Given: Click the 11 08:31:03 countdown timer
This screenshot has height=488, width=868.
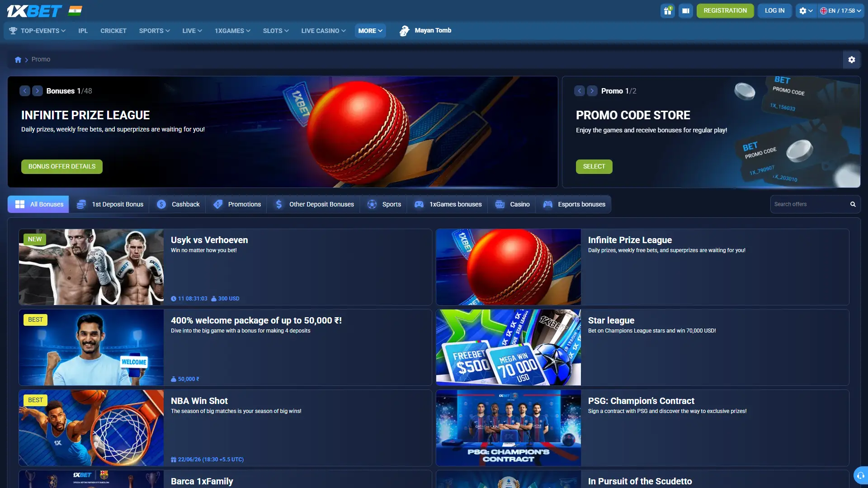Looking at the screenshot, I should coord(189,299).
